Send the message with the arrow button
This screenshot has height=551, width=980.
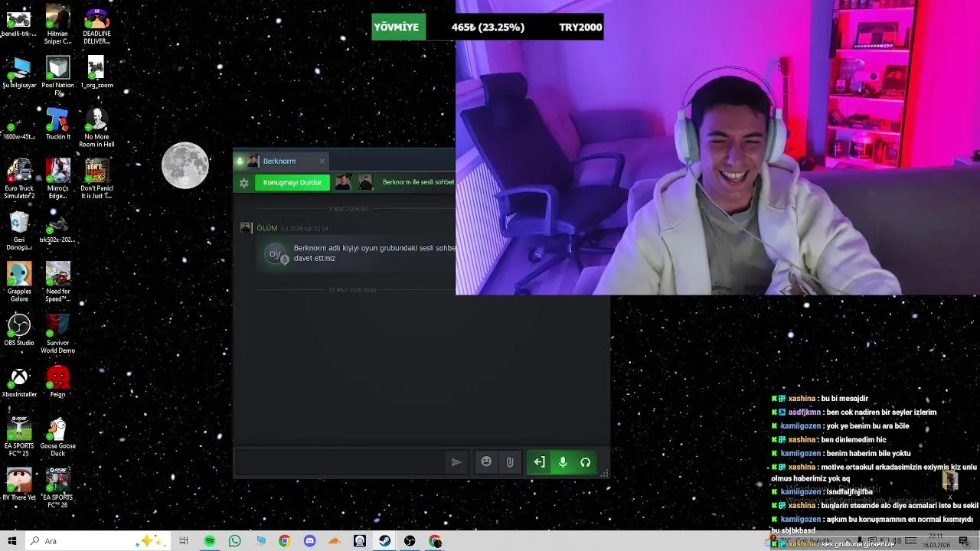tap(456, 462)
